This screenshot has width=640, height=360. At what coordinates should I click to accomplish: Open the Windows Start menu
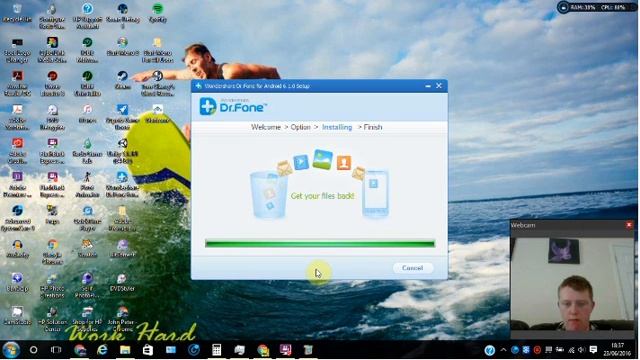pos(11,350)
